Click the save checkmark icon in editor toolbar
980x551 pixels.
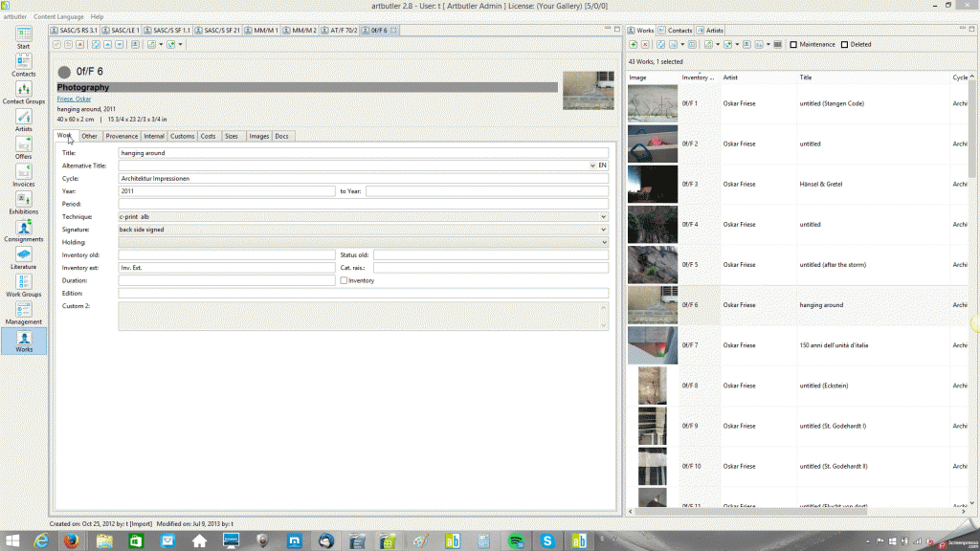point(56,44)
